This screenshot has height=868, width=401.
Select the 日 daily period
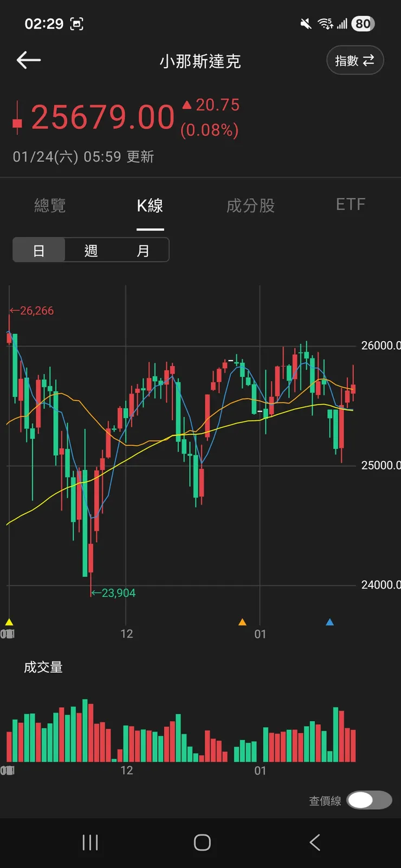pyautogui.click(x=39, y=251)
